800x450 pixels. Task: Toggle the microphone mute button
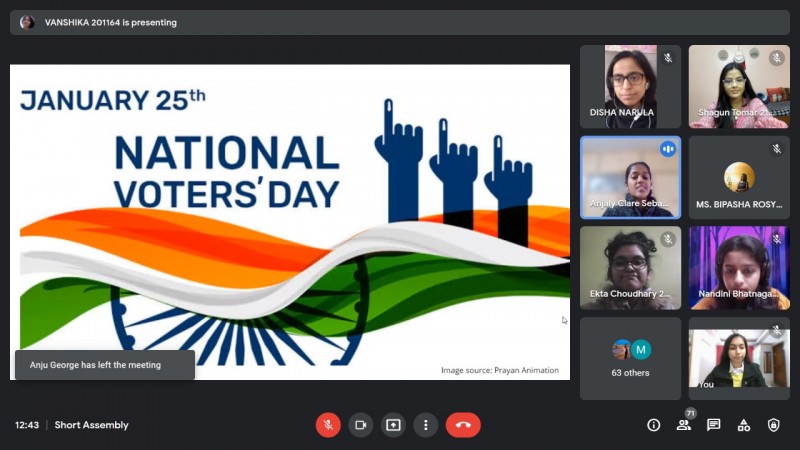point(328,425)
